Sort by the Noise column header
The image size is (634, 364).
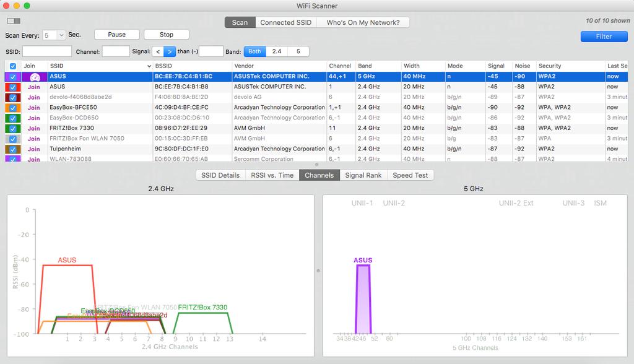(x=524, y=66)
